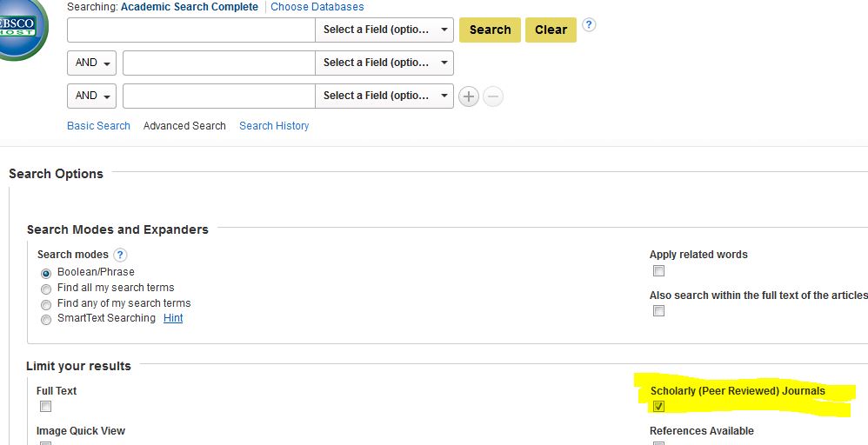Tick the Full Text limiter checkbox

point(45,406)
